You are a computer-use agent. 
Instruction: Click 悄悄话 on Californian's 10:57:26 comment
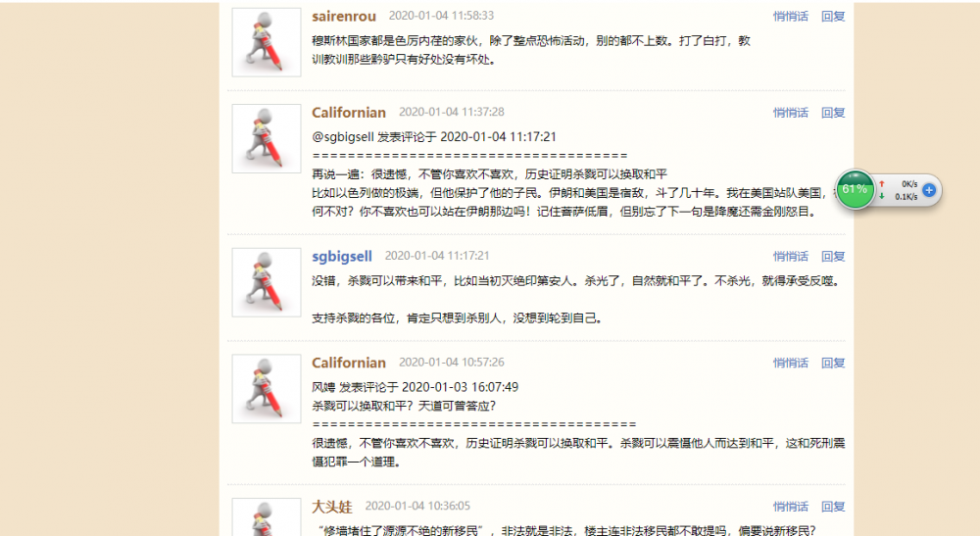(791, 363)
